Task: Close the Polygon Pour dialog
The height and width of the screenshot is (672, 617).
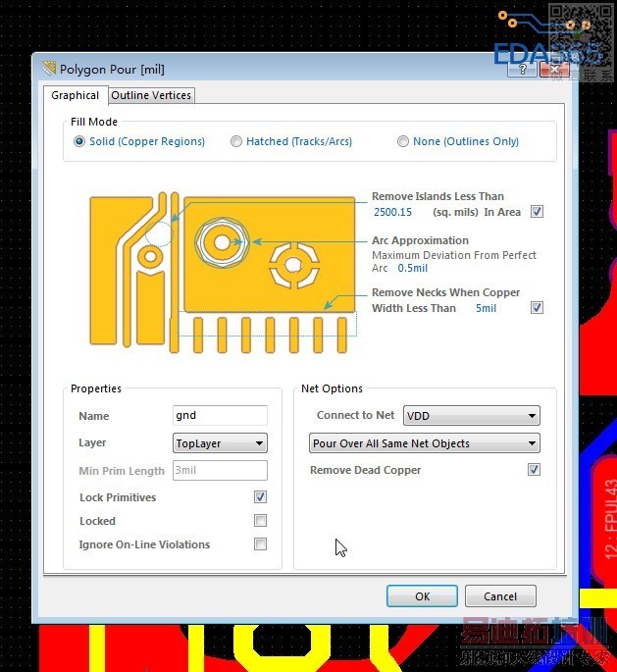Action: tap(554, 69)
